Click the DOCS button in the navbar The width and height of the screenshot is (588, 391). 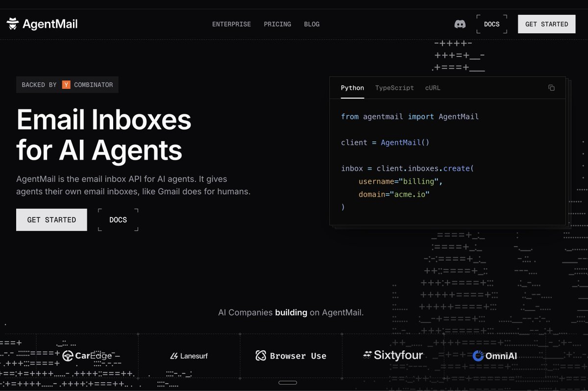[491, 24]
